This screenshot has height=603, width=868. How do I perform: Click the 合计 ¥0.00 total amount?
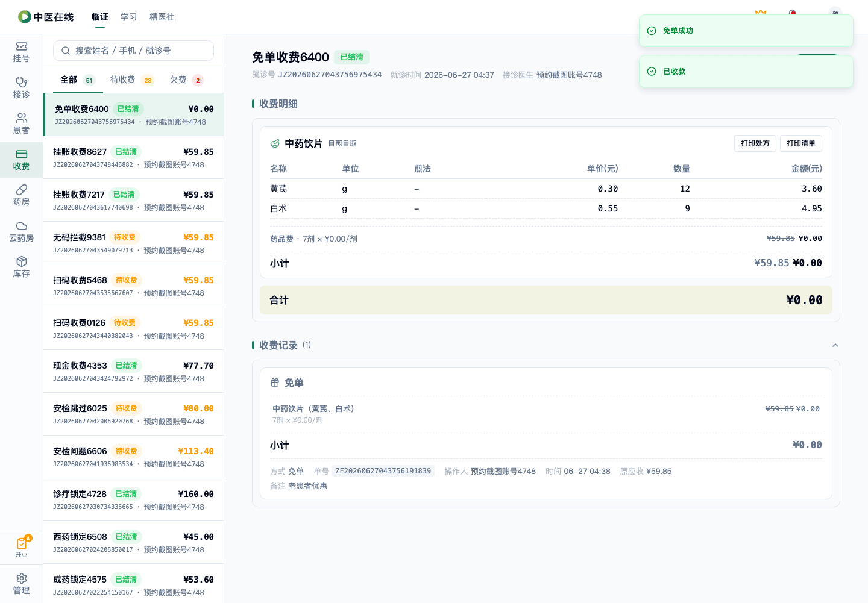(x=804, y=300)
